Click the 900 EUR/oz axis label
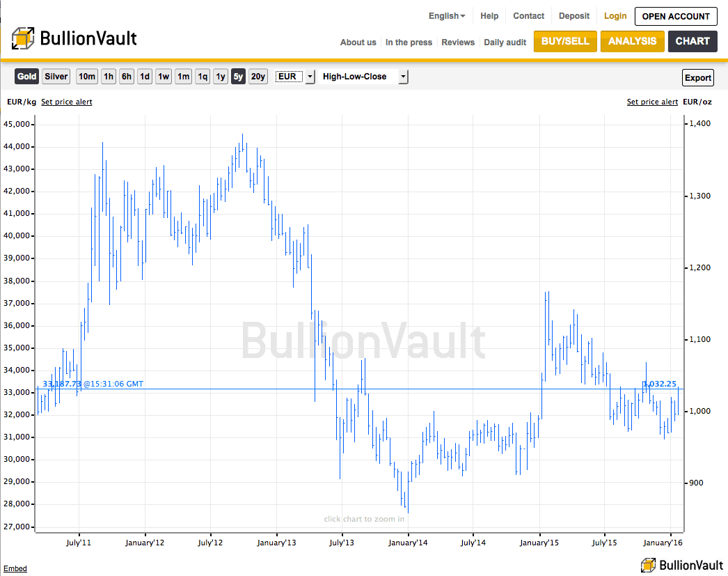Image resolution: width=728 pixels, height=576 pixels. click(697, 483)
